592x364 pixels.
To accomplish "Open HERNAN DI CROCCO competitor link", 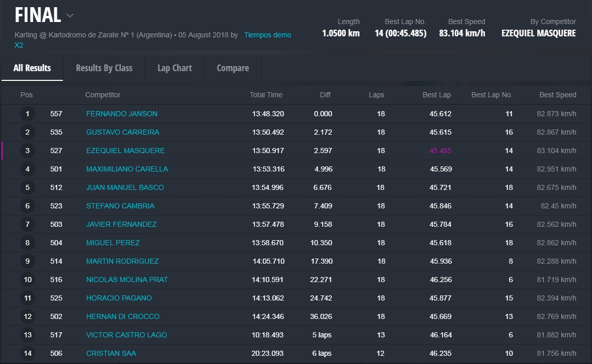I will coord(123,316).
